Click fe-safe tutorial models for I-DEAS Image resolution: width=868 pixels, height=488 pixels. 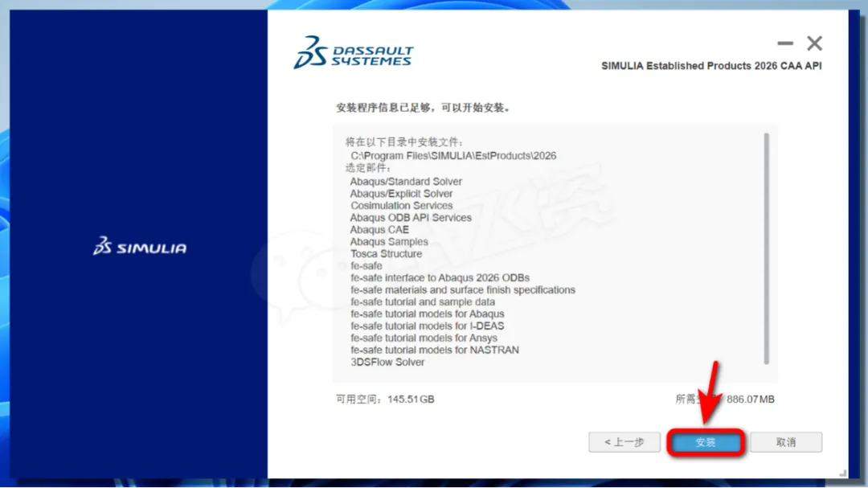coord(427,326)
